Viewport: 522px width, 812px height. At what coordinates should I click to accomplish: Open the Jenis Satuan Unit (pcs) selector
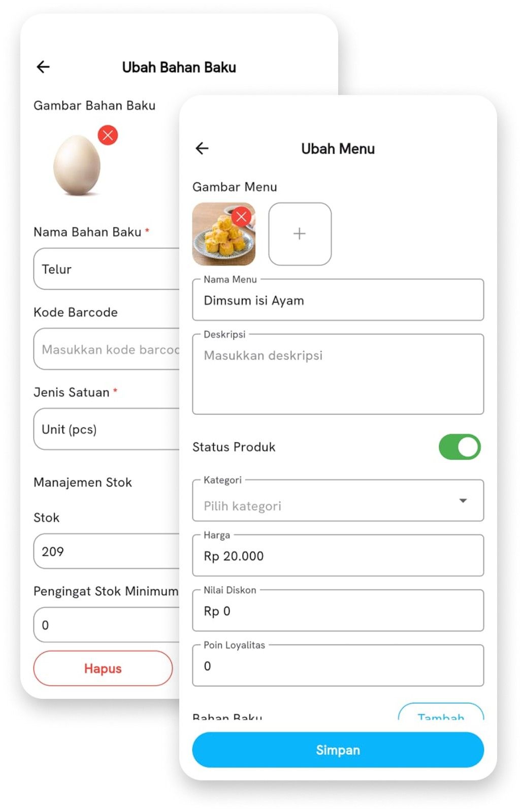[x=107, y=429]
